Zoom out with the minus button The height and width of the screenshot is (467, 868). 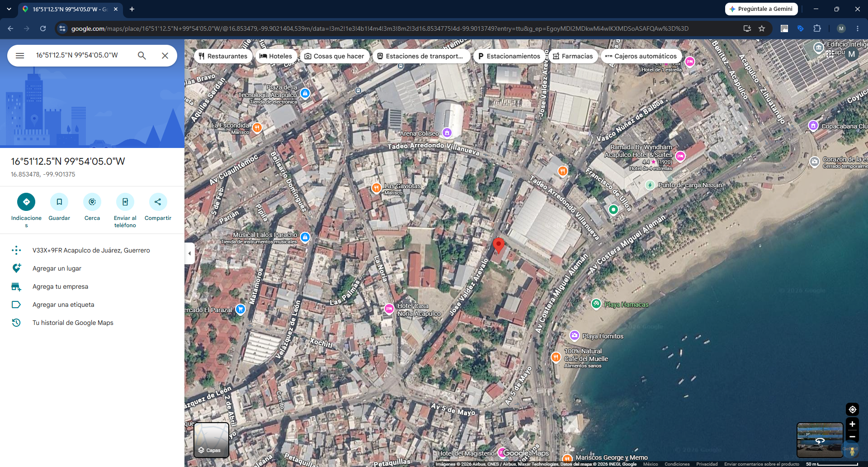click(x=852, y=437)
